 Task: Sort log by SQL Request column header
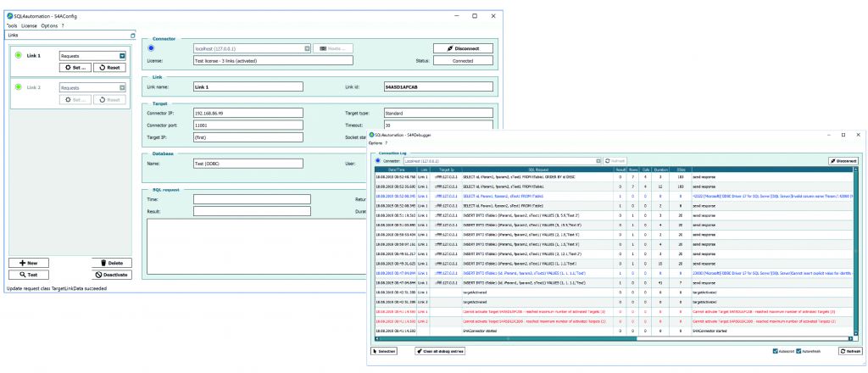538,170
